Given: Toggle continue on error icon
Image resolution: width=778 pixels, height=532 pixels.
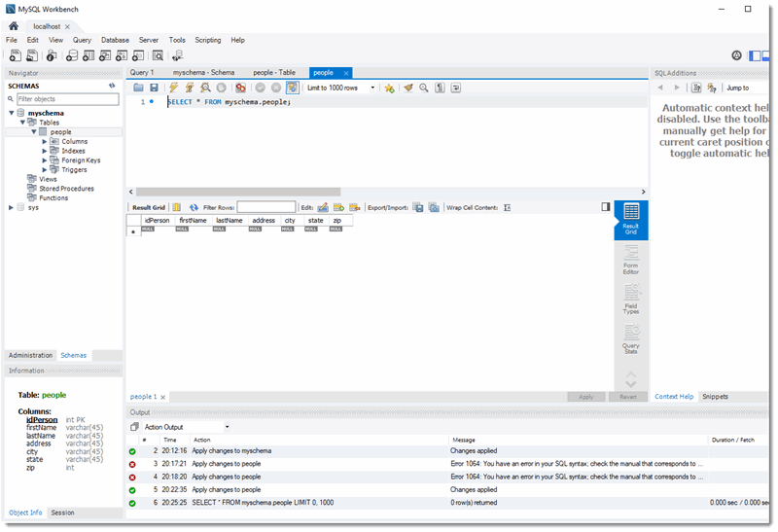Looking at the screenshot, I should point(240,88).
